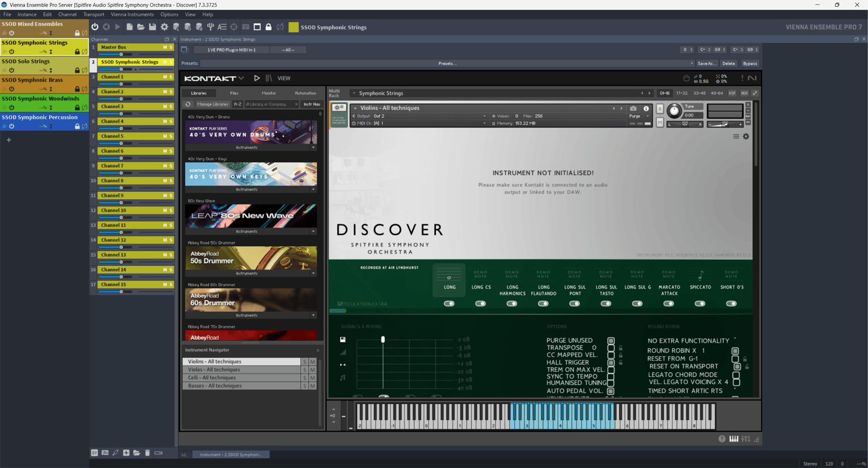This screenshot has width=868, height=468.
Task: Click the Manage Libraries button
Action: [x=213, y=104]
